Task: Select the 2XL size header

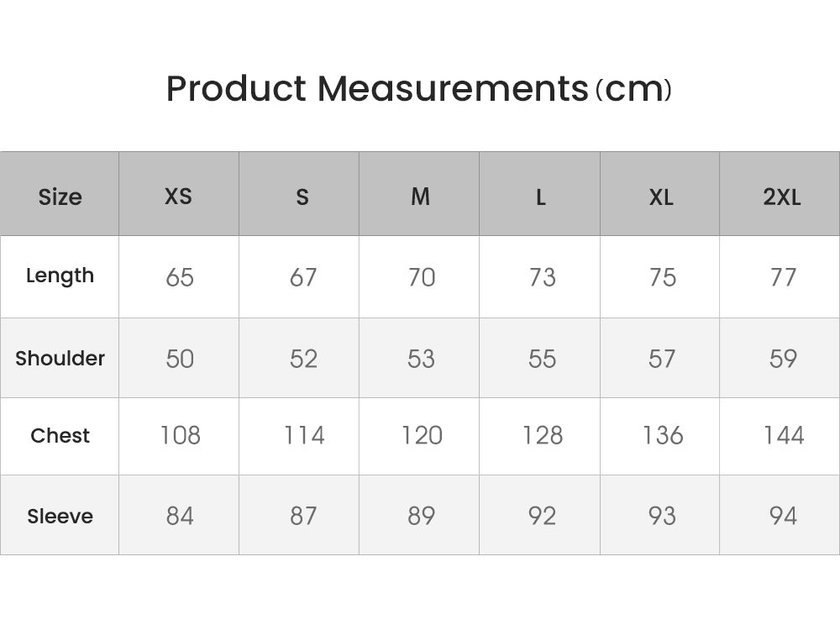Action: 781,197
